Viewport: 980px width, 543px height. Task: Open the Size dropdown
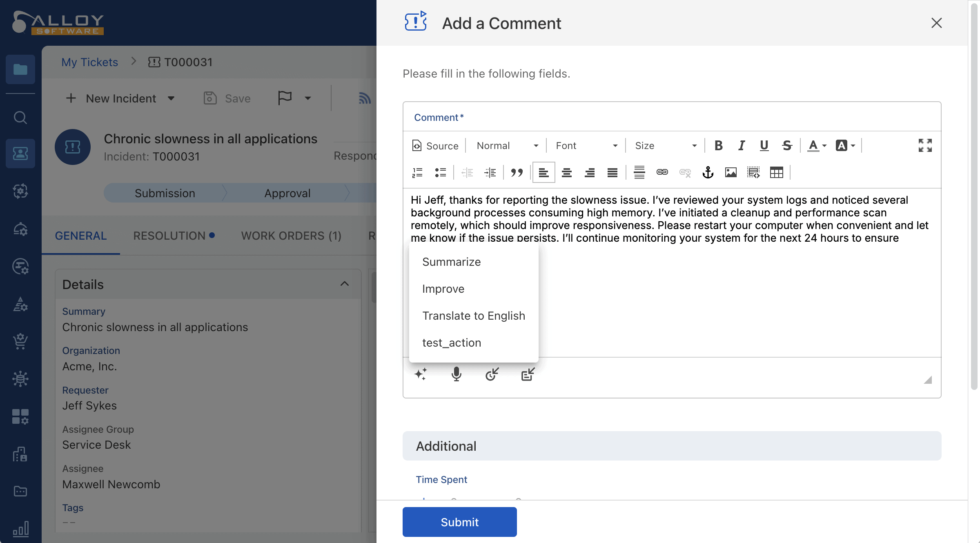click(x=665, y=146)
